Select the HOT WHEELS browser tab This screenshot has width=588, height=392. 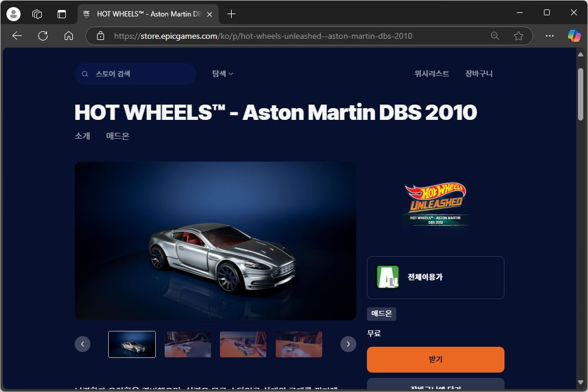[149, 14]
